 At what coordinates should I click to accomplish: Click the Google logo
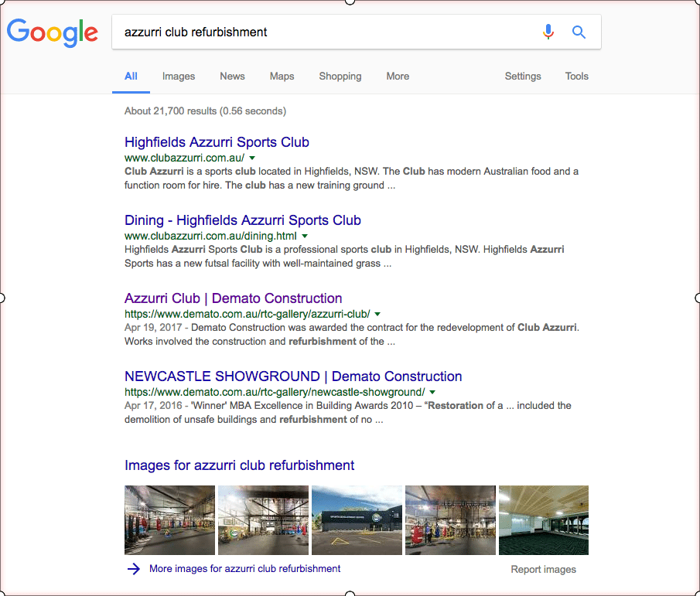coord(52,33)
